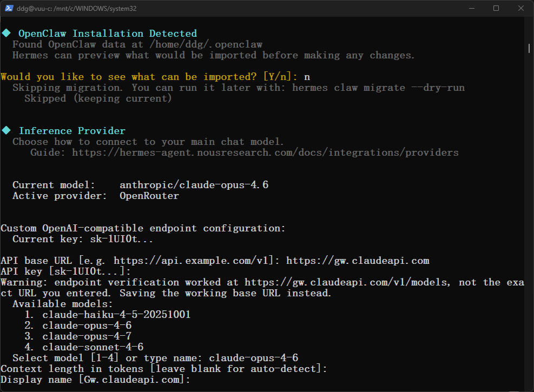Click the 'Available models:' label
Viewport: 534px width, 392px height.
click(x=63, y=304)
